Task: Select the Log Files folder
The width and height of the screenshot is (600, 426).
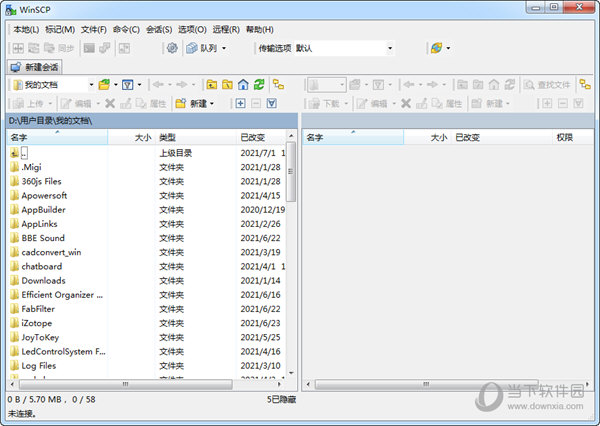Action: click(38, 366)
